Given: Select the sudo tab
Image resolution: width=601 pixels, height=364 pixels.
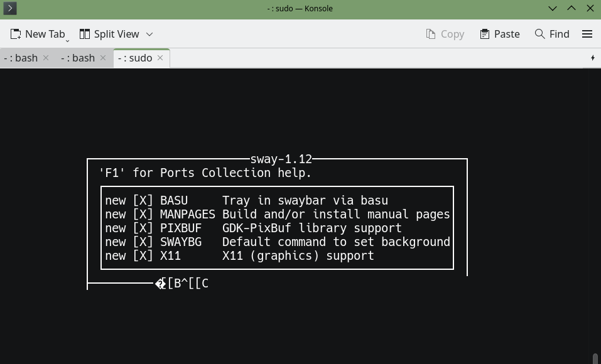Looking at the screenshot, I should [x=135, y=58].
